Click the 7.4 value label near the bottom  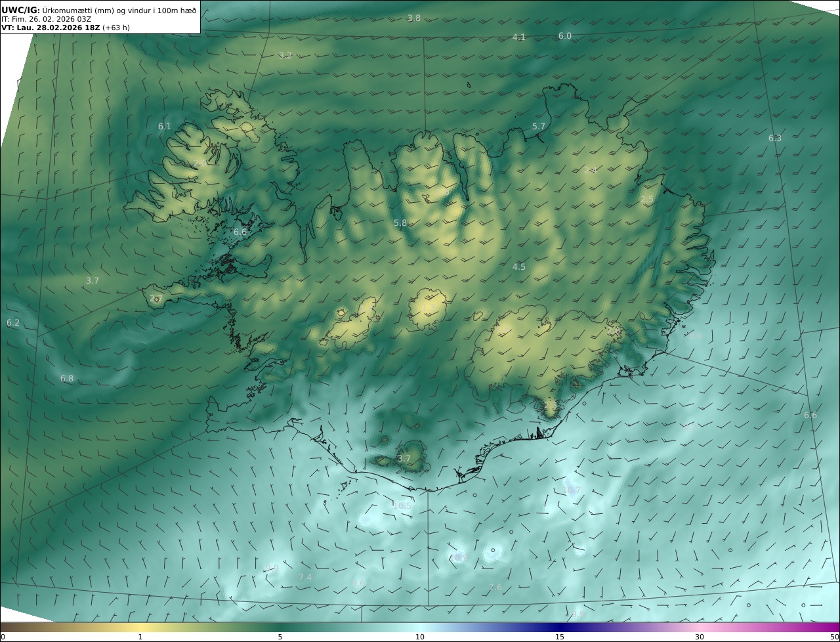click(x=305, y=577)
